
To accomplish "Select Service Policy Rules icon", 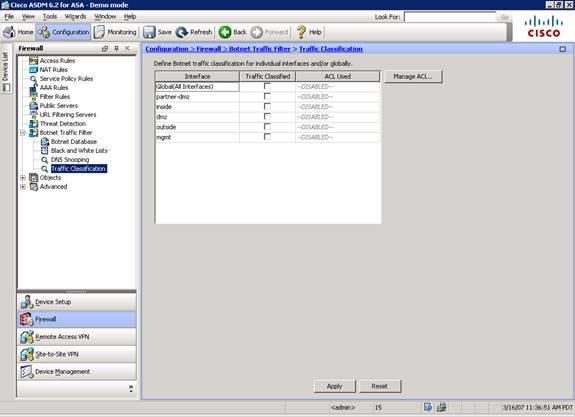I will coord(33,79).
